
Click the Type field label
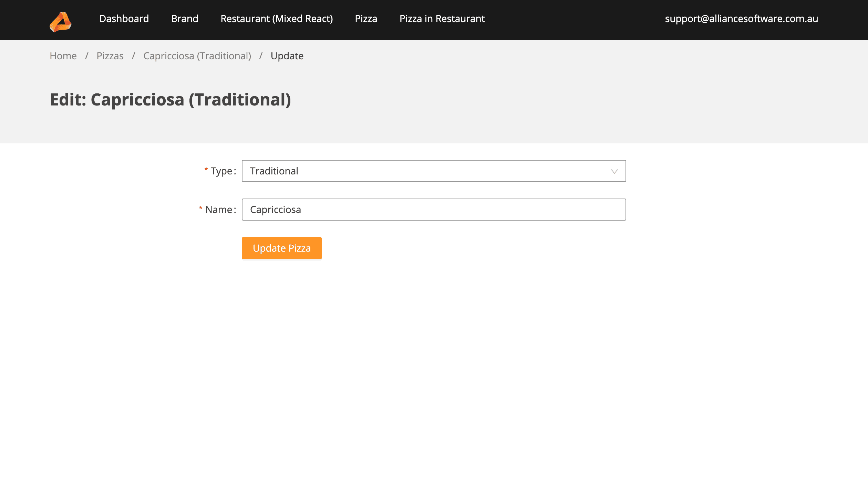(221, 171)
